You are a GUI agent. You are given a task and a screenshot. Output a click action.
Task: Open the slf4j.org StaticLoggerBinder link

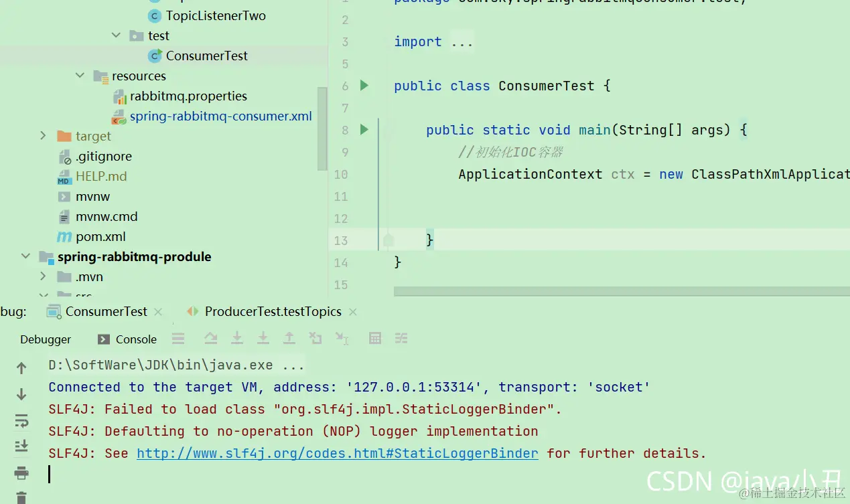click(338, 453)
